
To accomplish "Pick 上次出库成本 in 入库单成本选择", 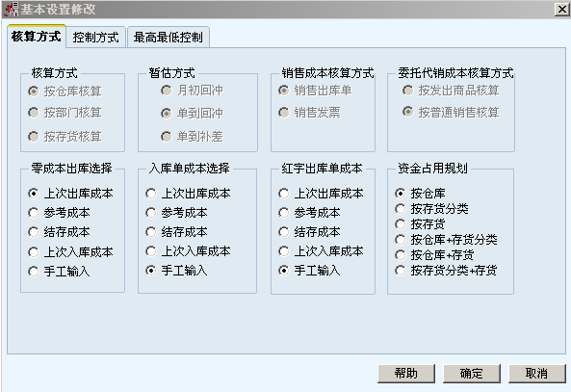I will [x=189, y=193].
